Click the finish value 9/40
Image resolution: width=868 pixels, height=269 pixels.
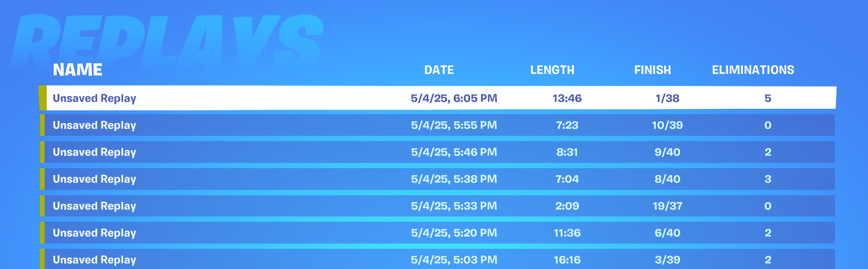(667, 152)
